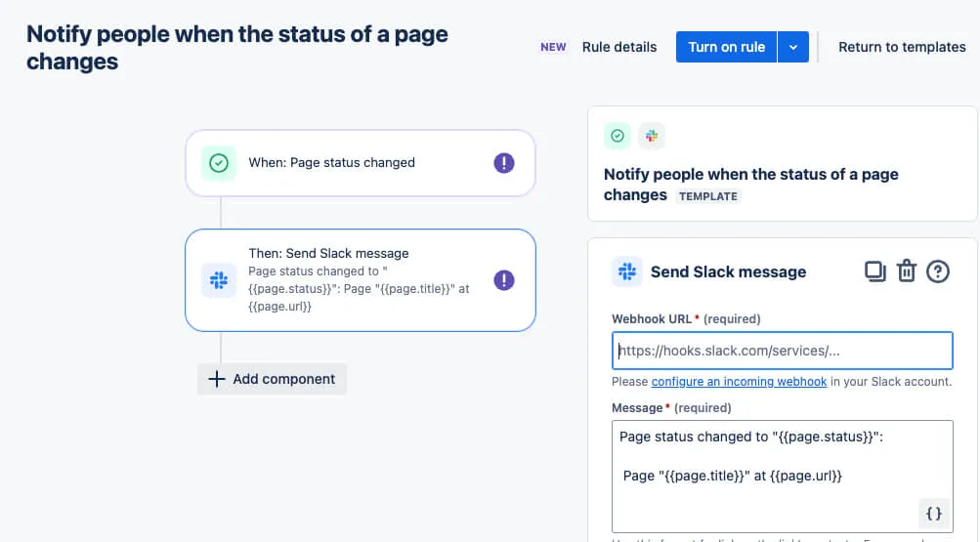Click the template card title text
Image resolution: width=980 pixels, height=542 pixels.
point(750,185)
